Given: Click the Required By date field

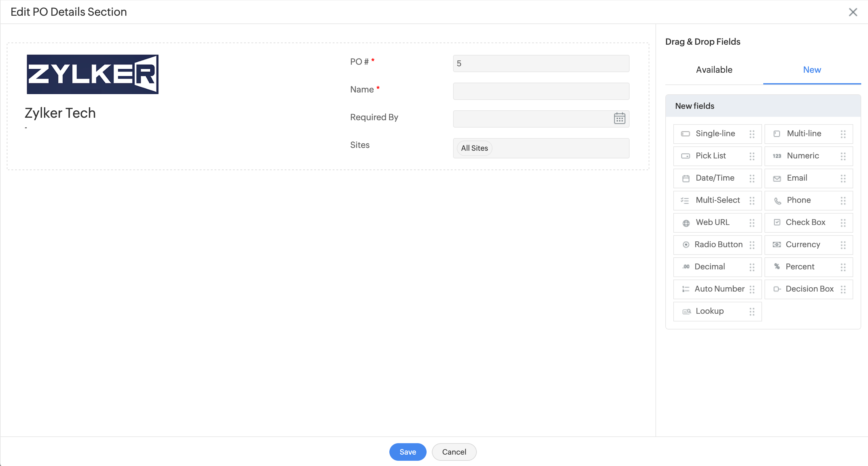Looking at the screenshot, I should coord(541,119).
